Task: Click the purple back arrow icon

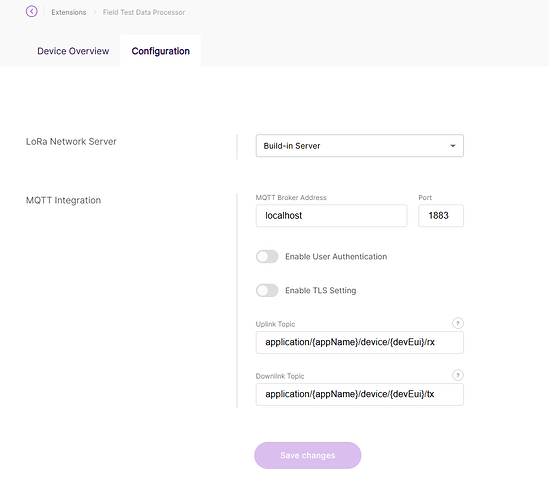Action: tap(32, 12)
